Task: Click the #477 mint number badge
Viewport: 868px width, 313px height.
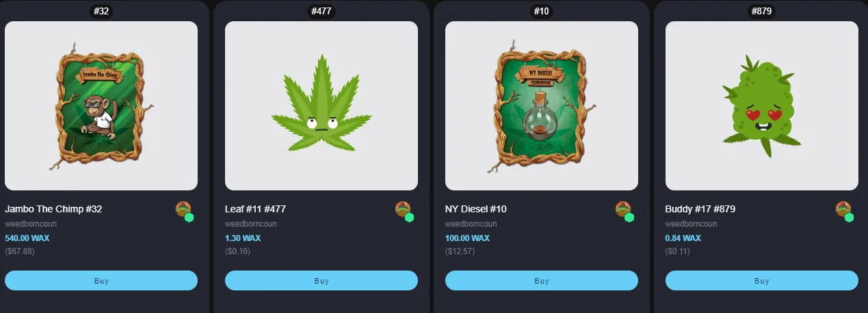Action: (x=321, y=11)
